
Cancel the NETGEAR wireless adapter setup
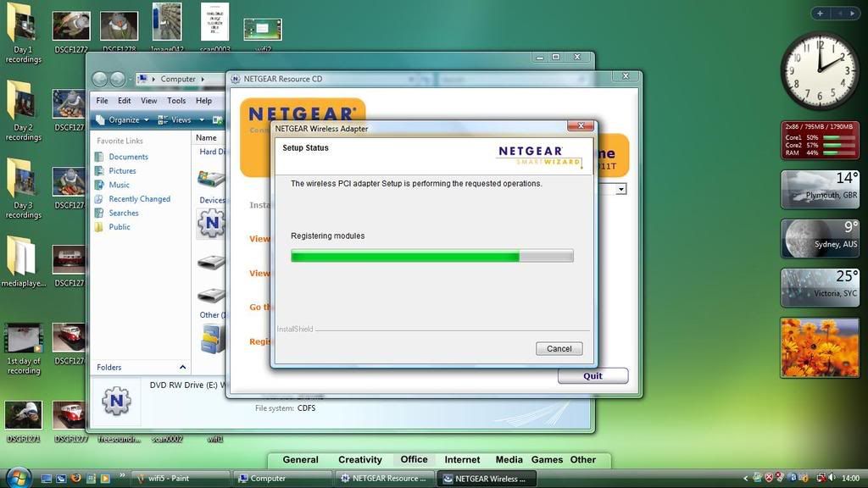tap(559, 348)
